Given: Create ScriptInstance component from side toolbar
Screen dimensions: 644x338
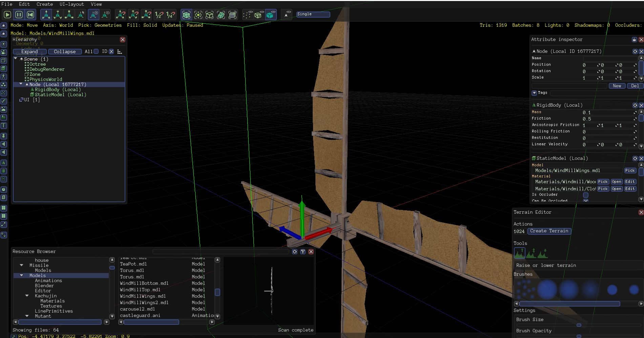Looking at the screenshot, I should click(x=4, y=197).
